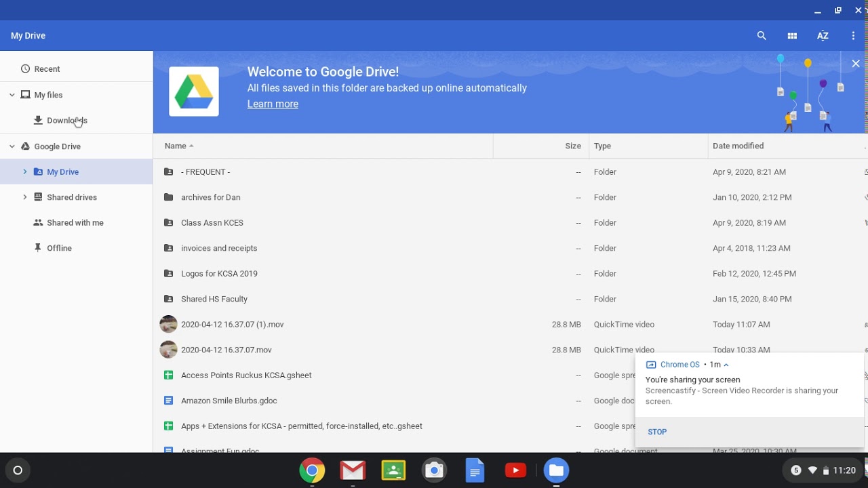Open the three-dot more menu

[853, 36]
